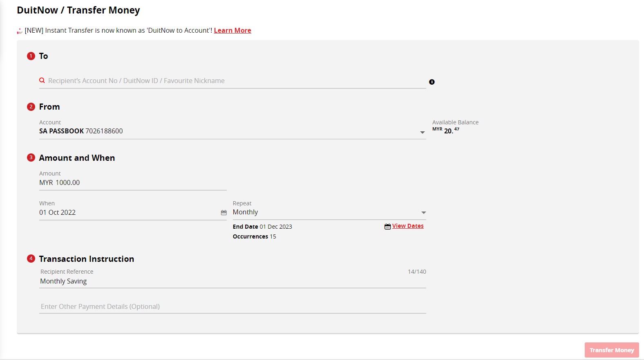Click the DuitNow / Transfer Money heading

(x=78, y=10)
